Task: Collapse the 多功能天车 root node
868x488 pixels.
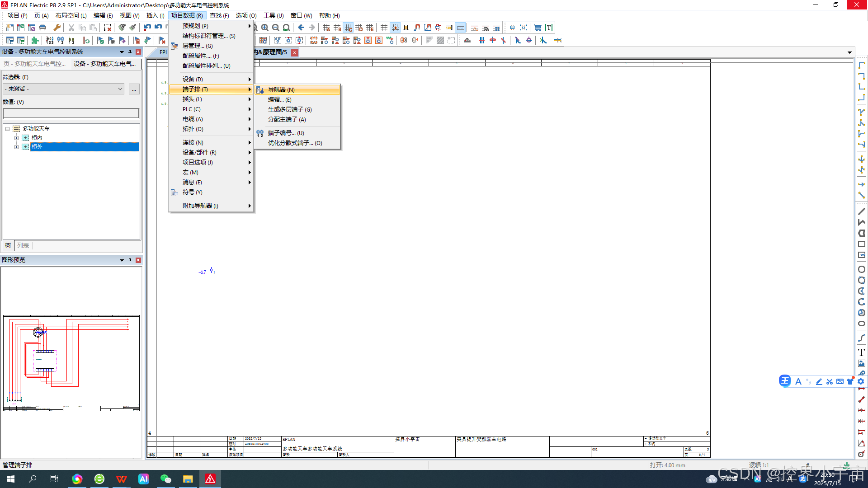Action: pyautogui.click(x=7, y=129)
